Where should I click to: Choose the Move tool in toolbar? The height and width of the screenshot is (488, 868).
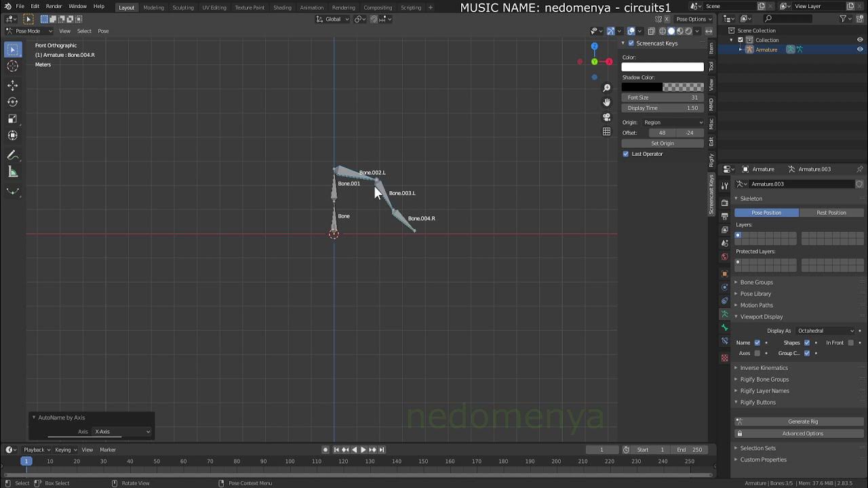coord(12,85)
